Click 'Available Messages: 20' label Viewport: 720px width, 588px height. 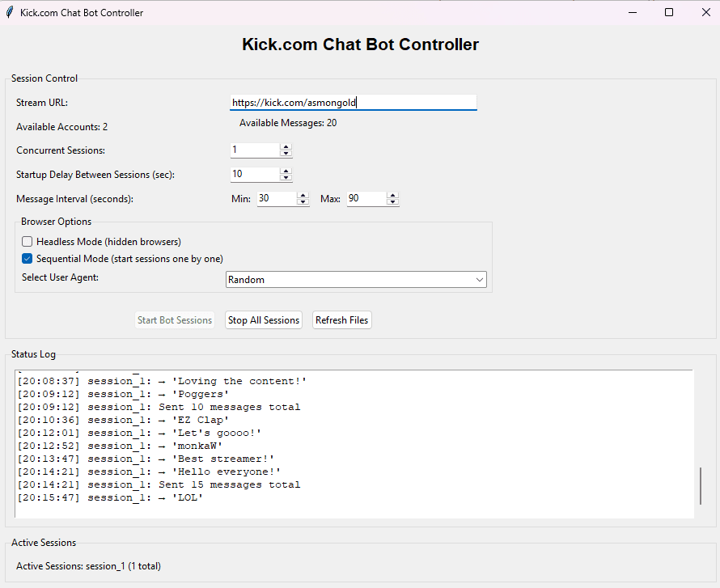click(x=288, y=123)
